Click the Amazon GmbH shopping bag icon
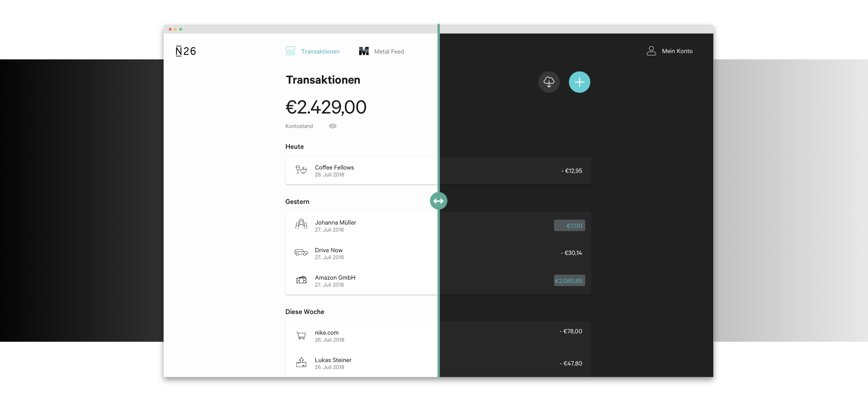 pyautogui.click(x=301, y=280)
